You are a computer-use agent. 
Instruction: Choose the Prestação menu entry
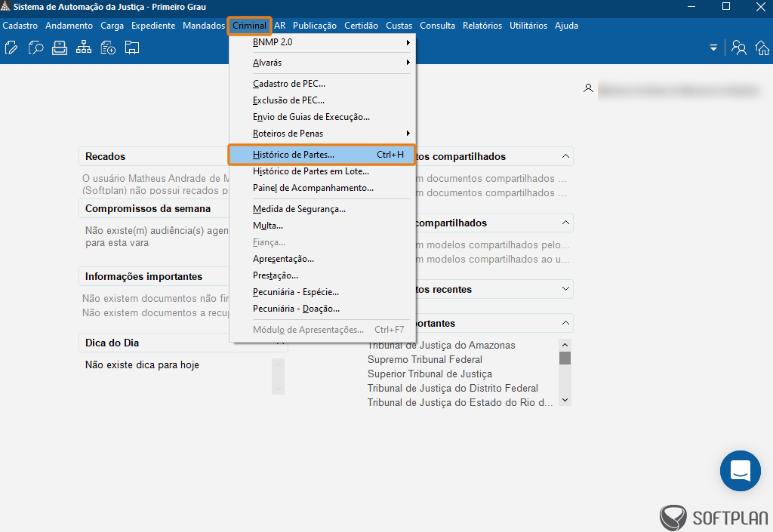323,275
